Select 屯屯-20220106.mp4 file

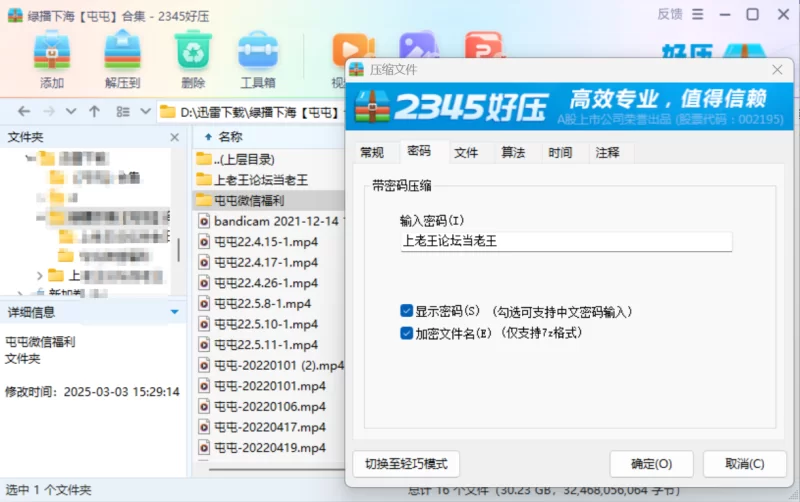(x=269, y=407)
